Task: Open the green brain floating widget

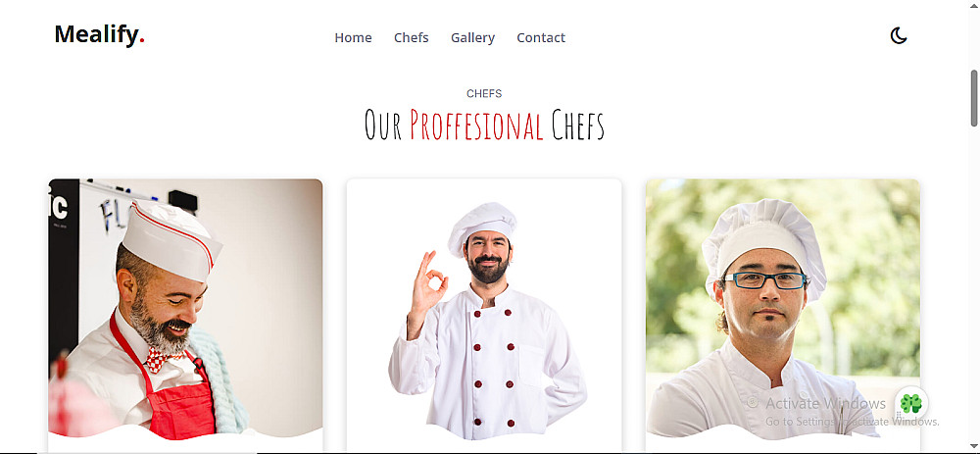Action: click(x=911, y=403)
